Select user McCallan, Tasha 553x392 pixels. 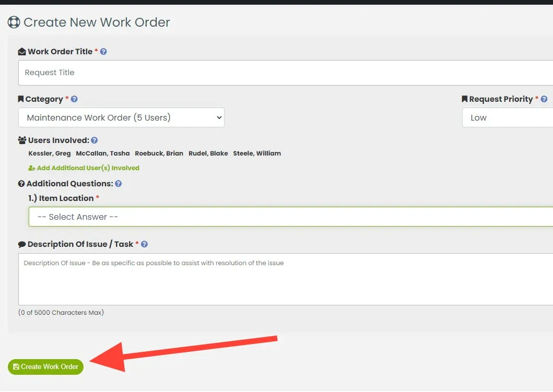[103, 153]
